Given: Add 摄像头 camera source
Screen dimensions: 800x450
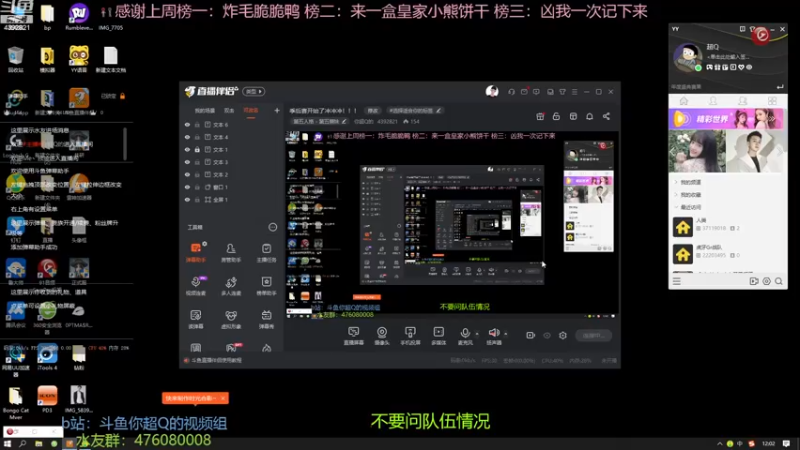Looking at the screenshot, I should pyautogui.click(x=382, y=336).
